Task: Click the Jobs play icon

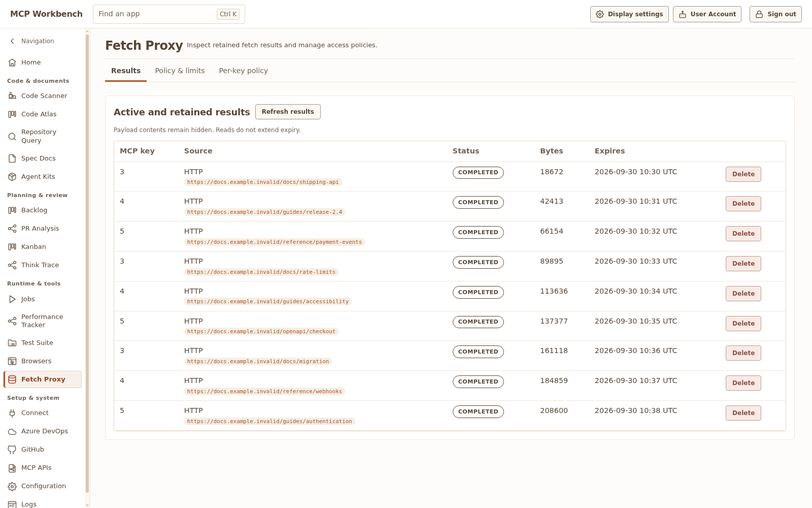Action: (x=12, y=299)
